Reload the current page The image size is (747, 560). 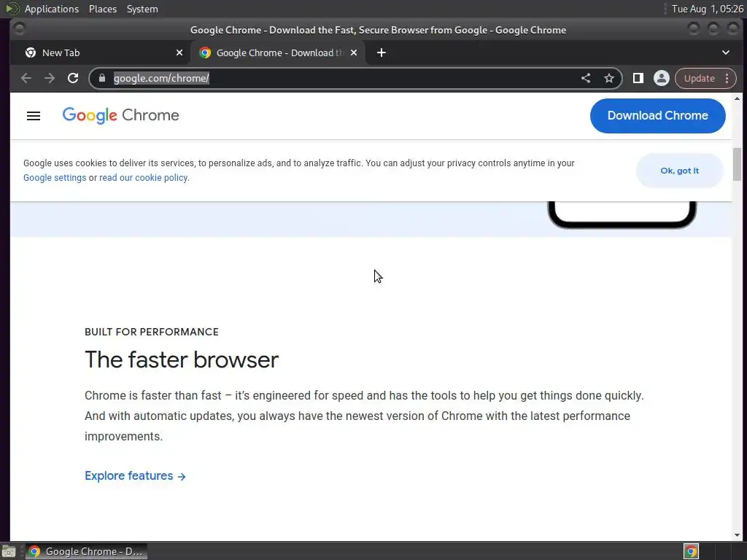click(73, 78)
